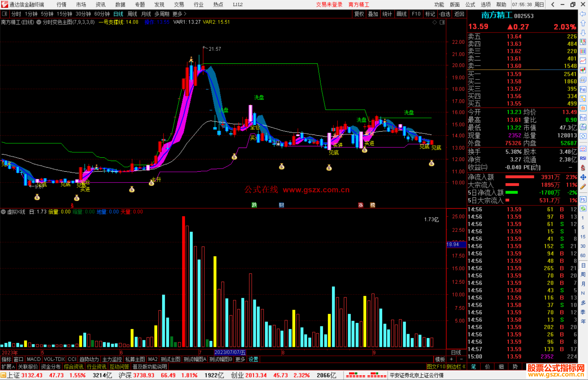
Task: Expand the 扩展 panel arrow
Action: [x=8, y=367]
